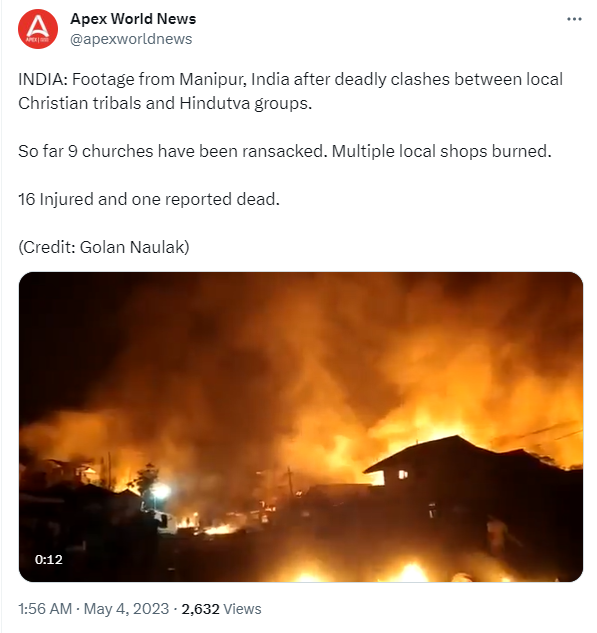The image size is (597, 633).
Task: Click the bright street light in video
Action: pos(160,491)
